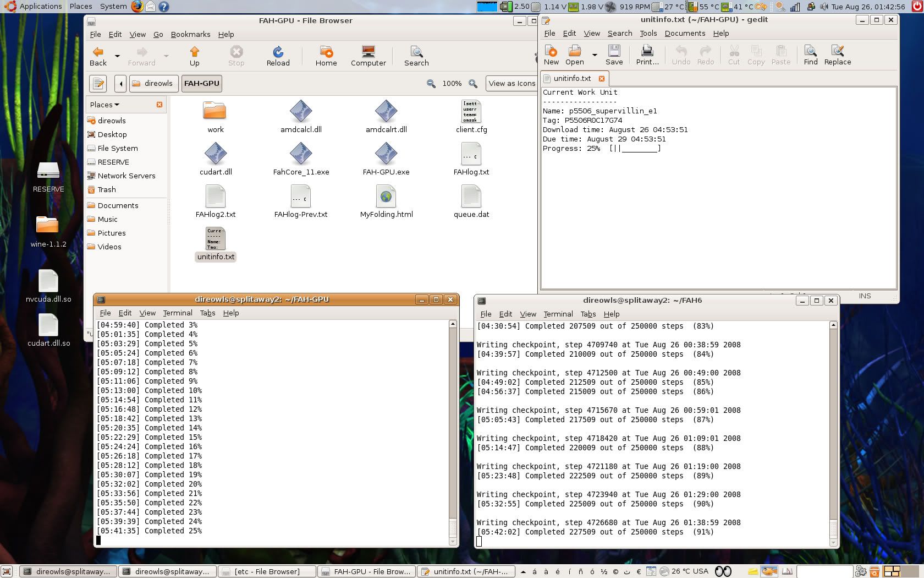Viewport: 924px width, 578px height.
Task: Switch to etc - File Browser taskbar item
Action: point(267,571)
